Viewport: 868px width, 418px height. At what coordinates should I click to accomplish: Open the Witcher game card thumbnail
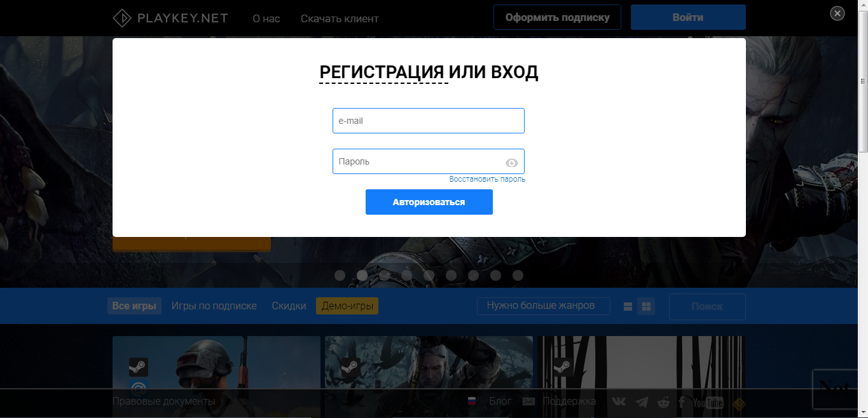pos(429,375)
